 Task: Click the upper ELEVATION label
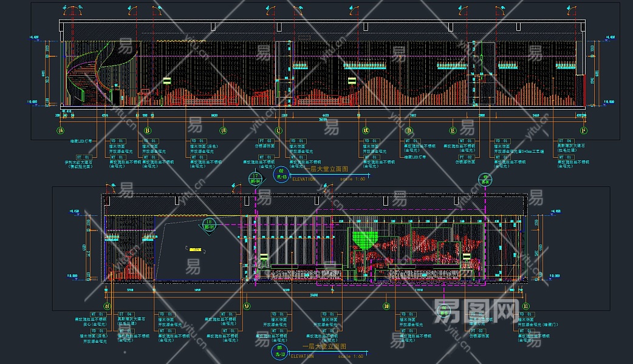point(304,179)
